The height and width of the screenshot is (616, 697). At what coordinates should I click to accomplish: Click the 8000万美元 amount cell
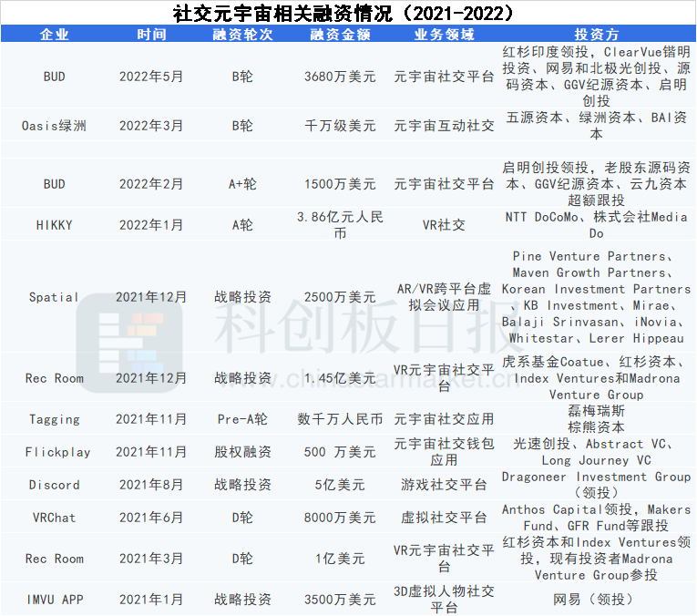(x=340, y=518)
